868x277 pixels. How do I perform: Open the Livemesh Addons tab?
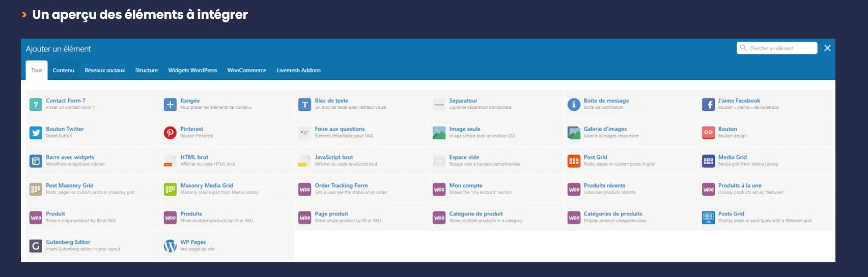pos(298,71)
